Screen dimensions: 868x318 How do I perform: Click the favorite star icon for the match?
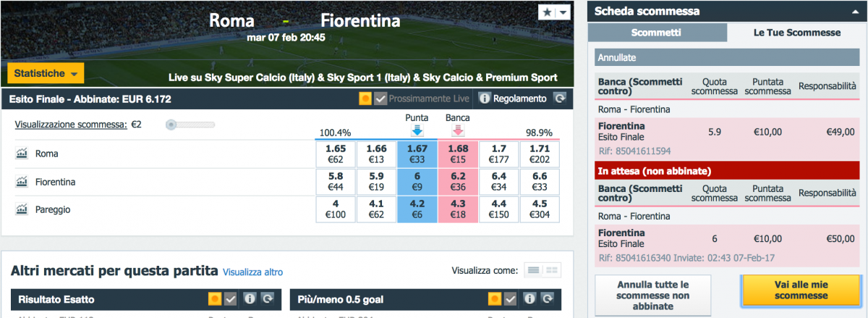tap(546, 13)
